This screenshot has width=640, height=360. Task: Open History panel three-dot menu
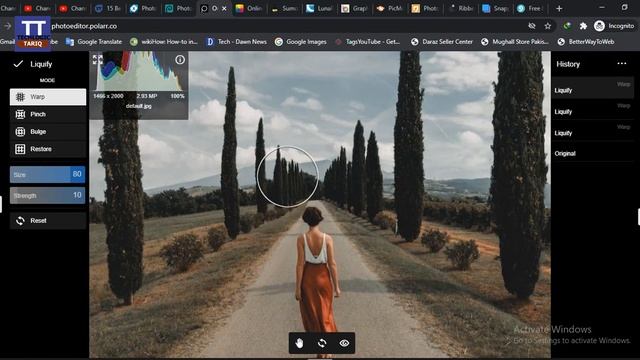point(622,63)
